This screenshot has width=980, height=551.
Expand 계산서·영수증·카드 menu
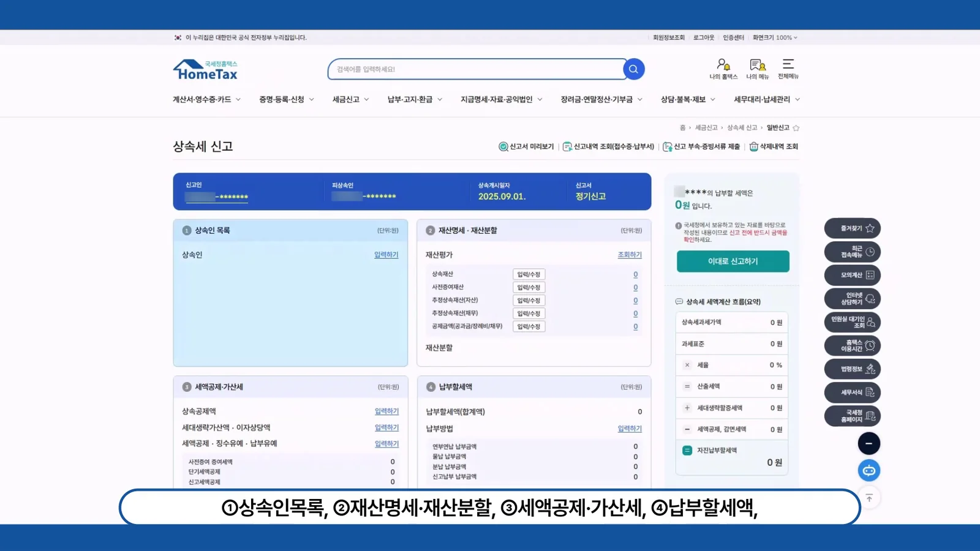coord(206,99)
